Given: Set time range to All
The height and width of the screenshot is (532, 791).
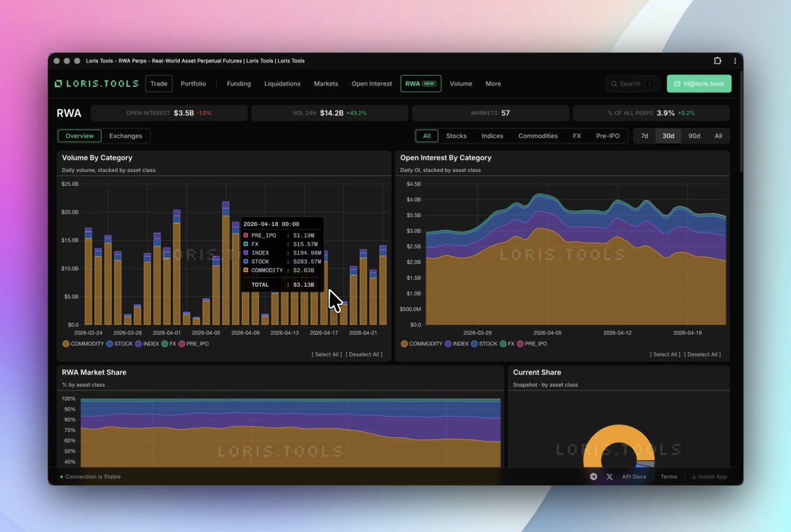Looking at the screenshot, I should point(718,136).
